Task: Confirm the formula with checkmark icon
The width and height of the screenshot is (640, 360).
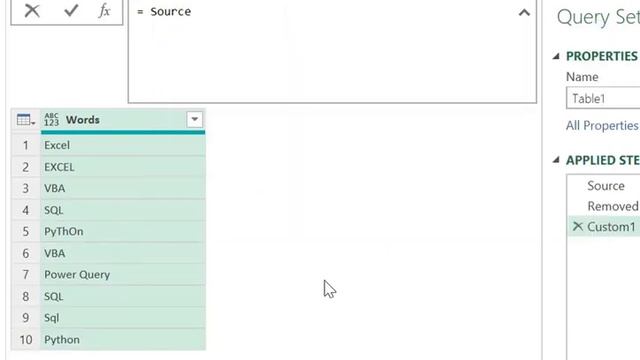Action: point(71,11)
